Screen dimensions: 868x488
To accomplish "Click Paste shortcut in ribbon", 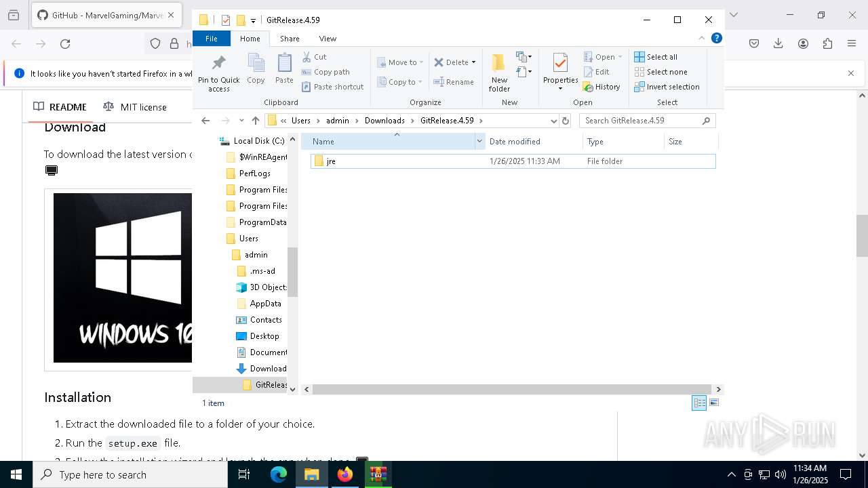I will (x=333, y=87).
